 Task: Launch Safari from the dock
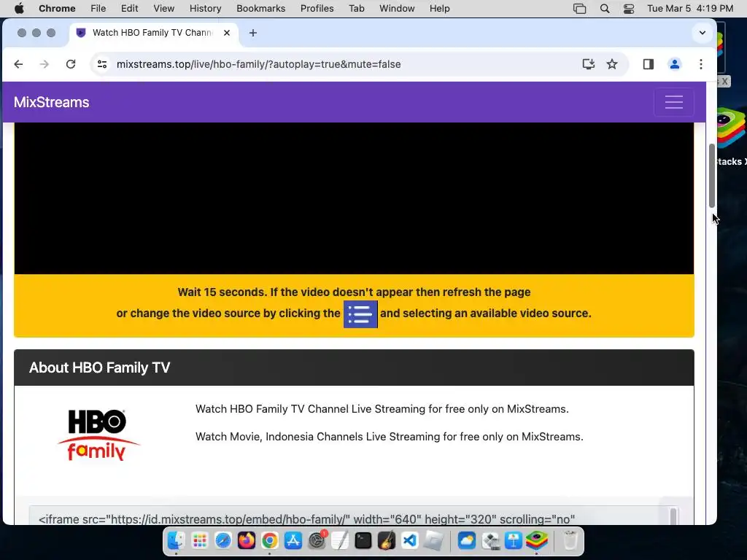223,540
